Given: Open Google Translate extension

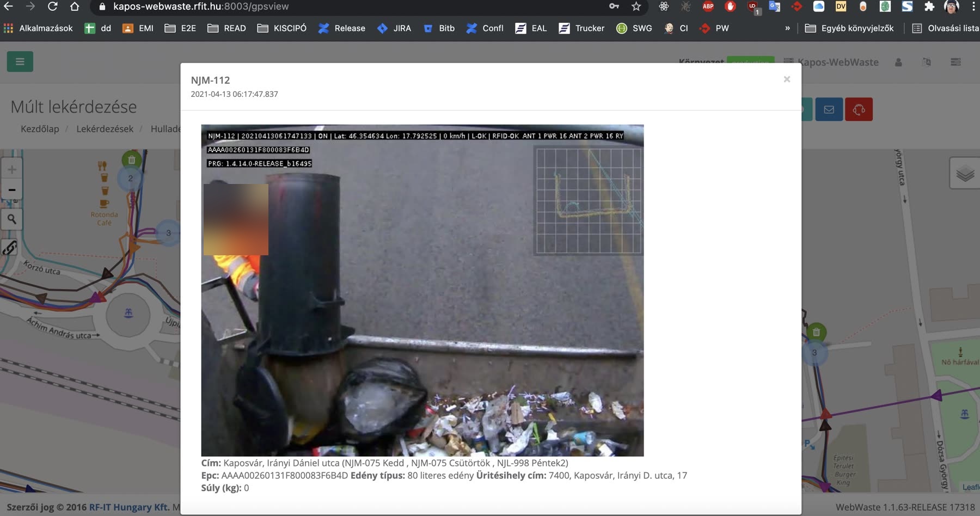Looking at the screenshot, I should point(774,7).
